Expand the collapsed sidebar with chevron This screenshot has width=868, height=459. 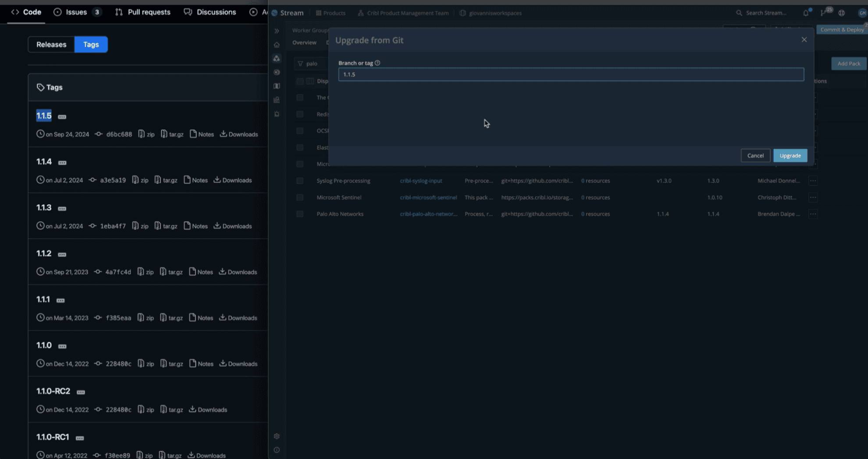[277, 31]
